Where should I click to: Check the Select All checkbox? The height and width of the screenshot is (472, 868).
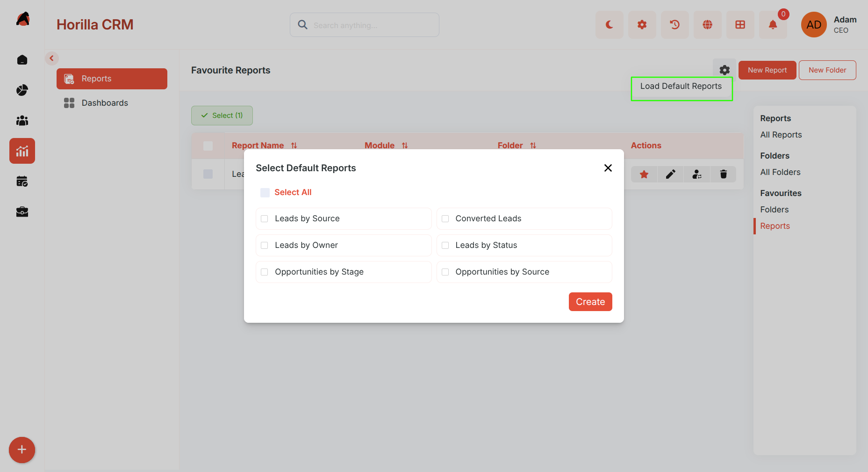[265, 193]
